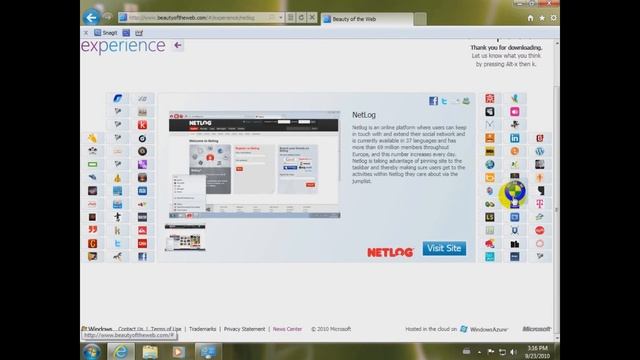Open the pink tile in right grid
640x360 pixels.
(515, 111)
